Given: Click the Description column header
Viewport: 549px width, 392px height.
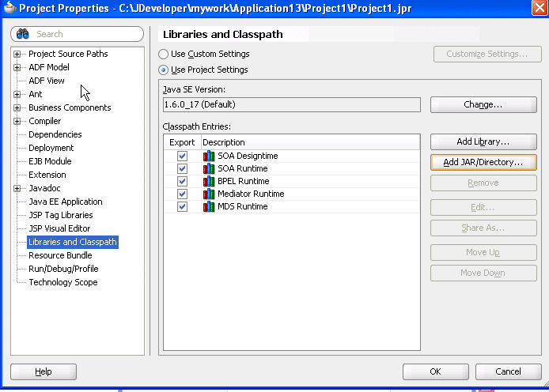Looking at the screenshot, I should tap(311, 142).
